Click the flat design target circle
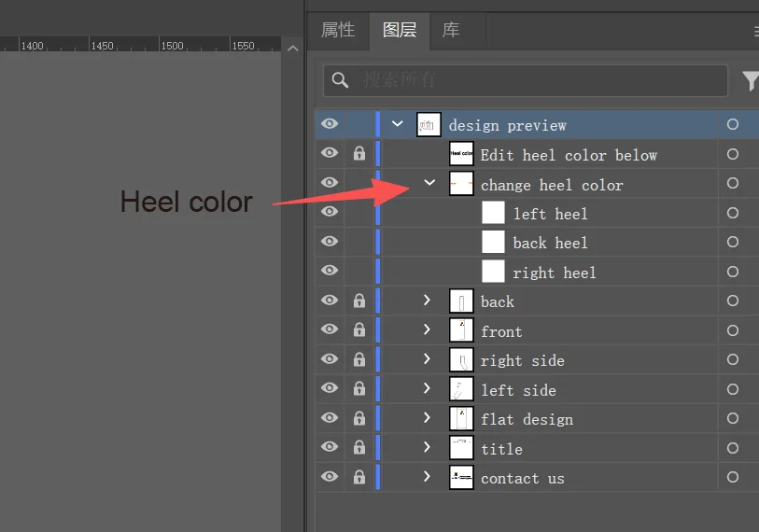This screenshot has height=532, width=759. [732, 418]
